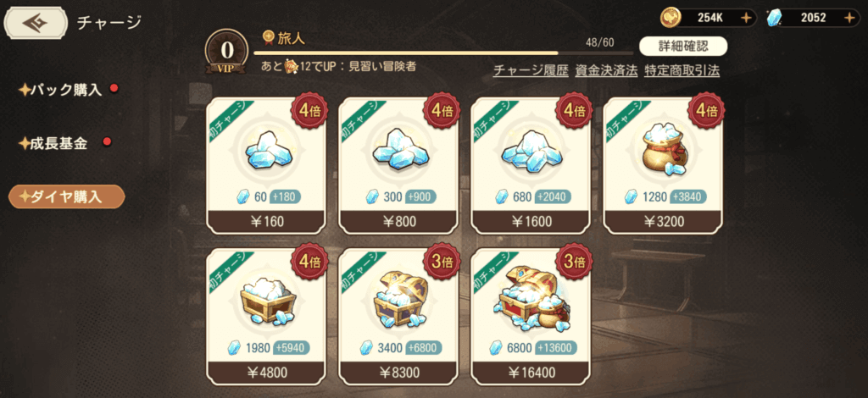Select the ¥8300 treasure chest pack

[x=398, y=317]
